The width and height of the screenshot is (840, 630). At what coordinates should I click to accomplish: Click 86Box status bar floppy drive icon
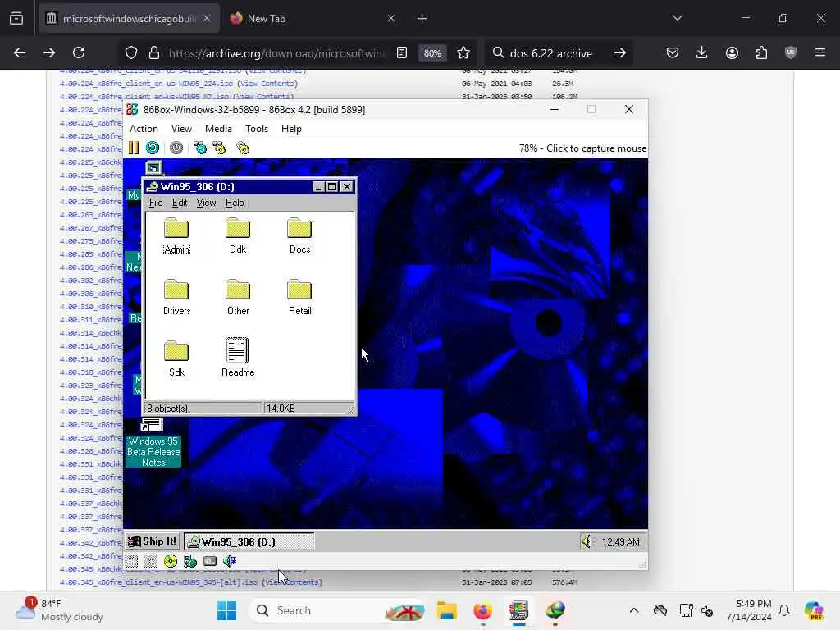pos(132,561)
